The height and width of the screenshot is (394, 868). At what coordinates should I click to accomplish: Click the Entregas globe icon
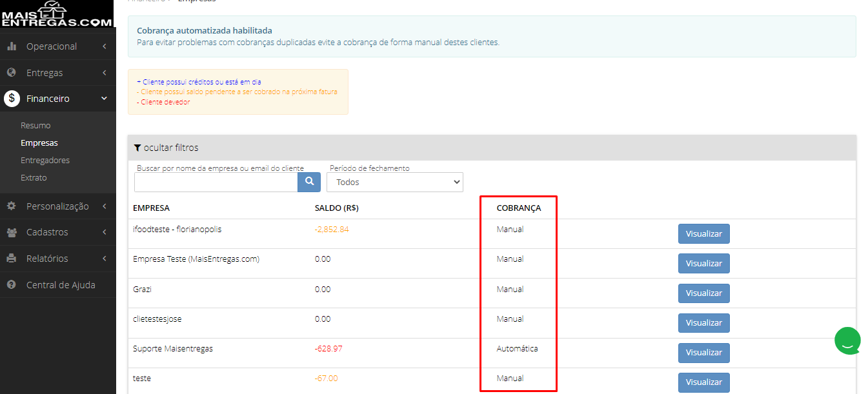click(x=12, y=72)
